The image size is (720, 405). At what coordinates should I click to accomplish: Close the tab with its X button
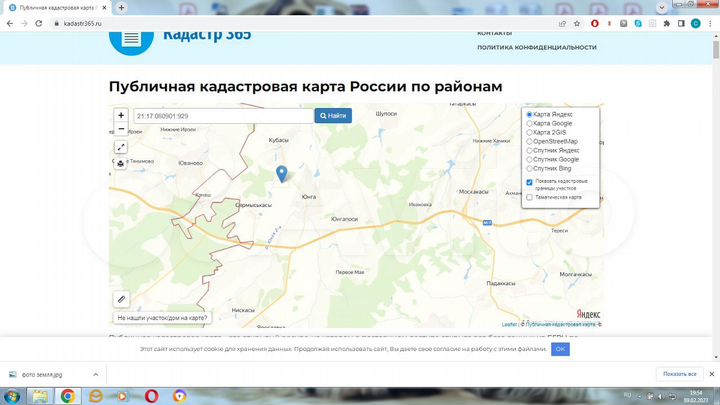pos(104,8)
